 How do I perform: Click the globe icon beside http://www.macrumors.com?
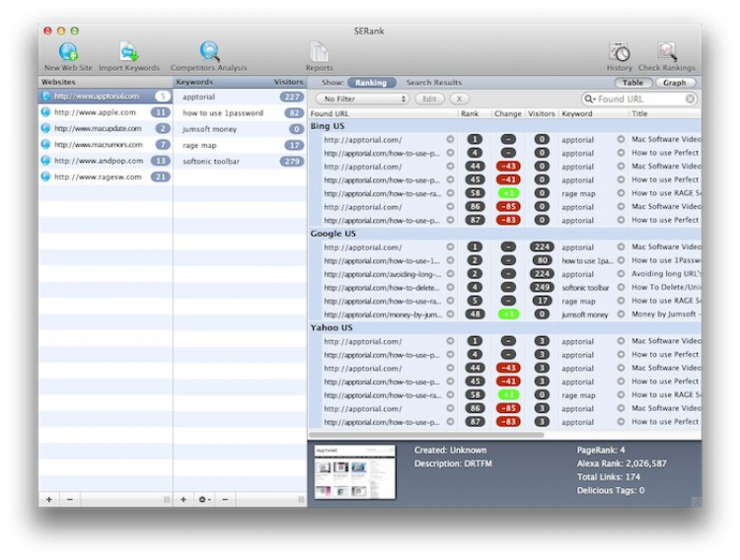[45, 144]
